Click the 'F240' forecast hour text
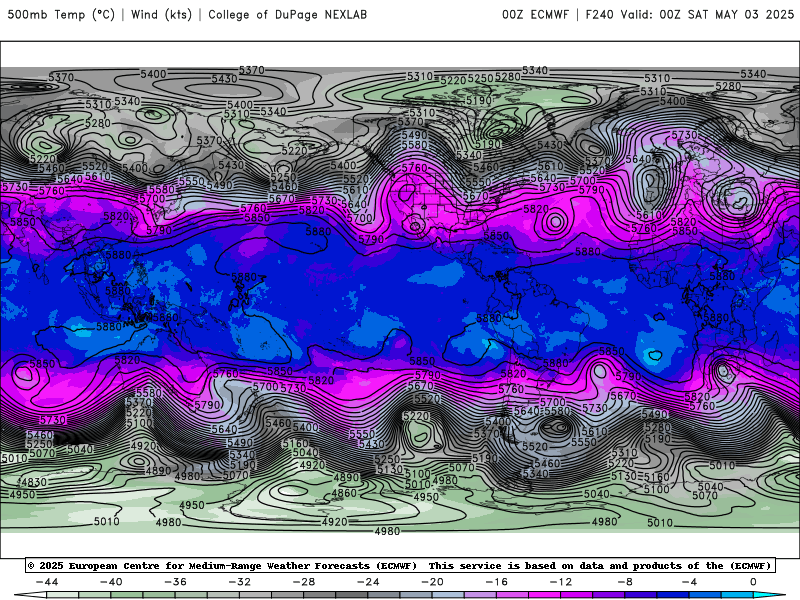800x600 pixels. point(599,15)
